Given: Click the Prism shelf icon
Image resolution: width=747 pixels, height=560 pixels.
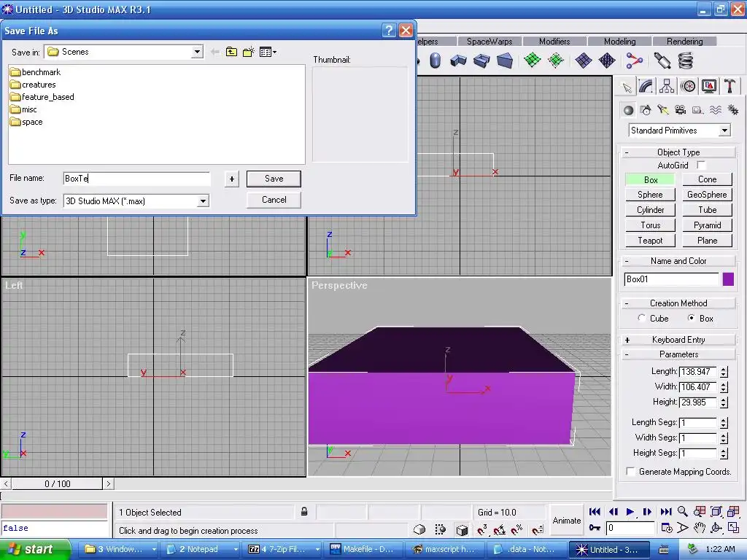Looking at the screenshot, I should pyautogui.click(x=505, y=61).
